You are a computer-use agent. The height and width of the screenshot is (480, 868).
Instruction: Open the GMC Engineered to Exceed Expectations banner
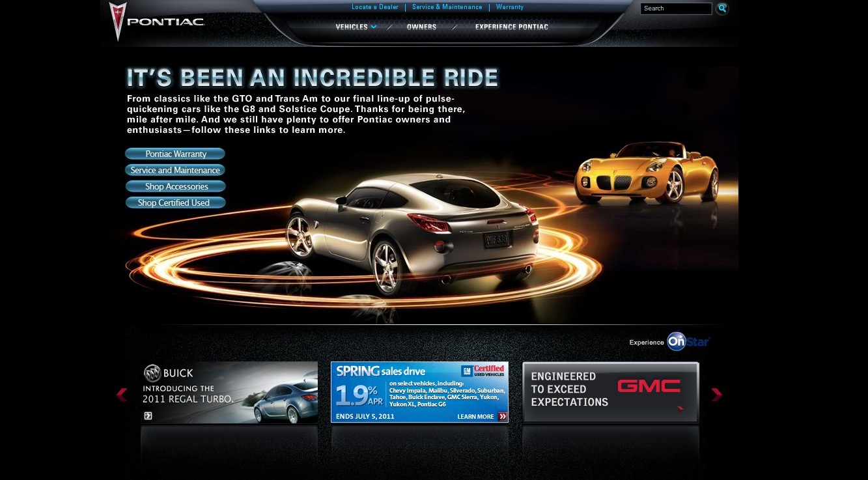click(610, 392)
